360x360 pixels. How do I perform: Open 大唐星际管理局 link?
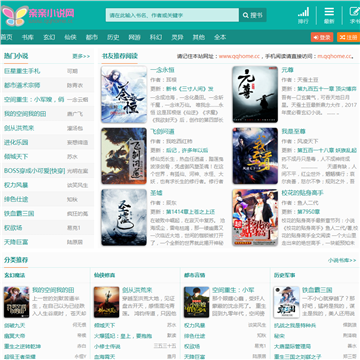click(x=292, y=347)
